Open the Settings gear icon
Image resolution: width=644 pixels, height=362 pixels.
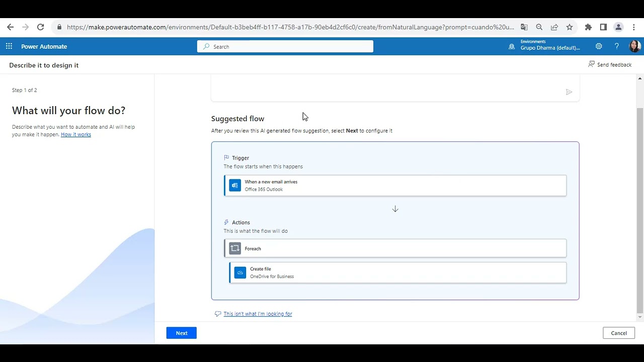(599, 46)
